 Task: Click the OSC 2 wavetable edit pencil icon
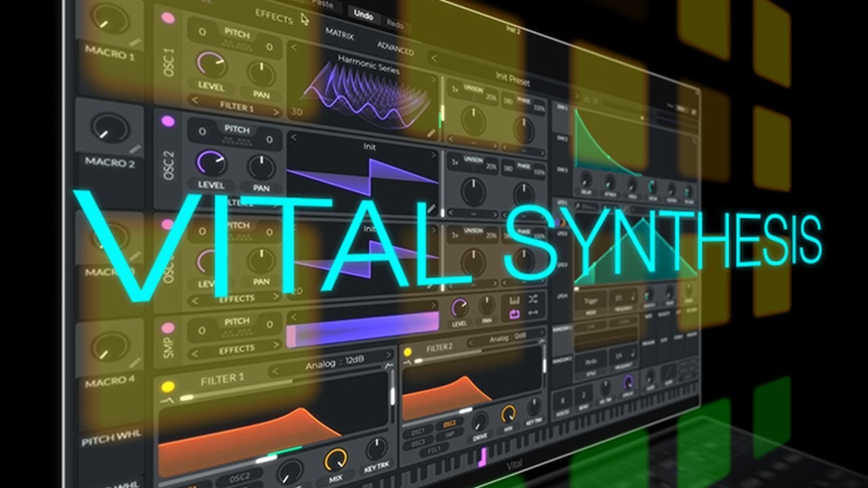pyautogui.click(x=431, y=208)
